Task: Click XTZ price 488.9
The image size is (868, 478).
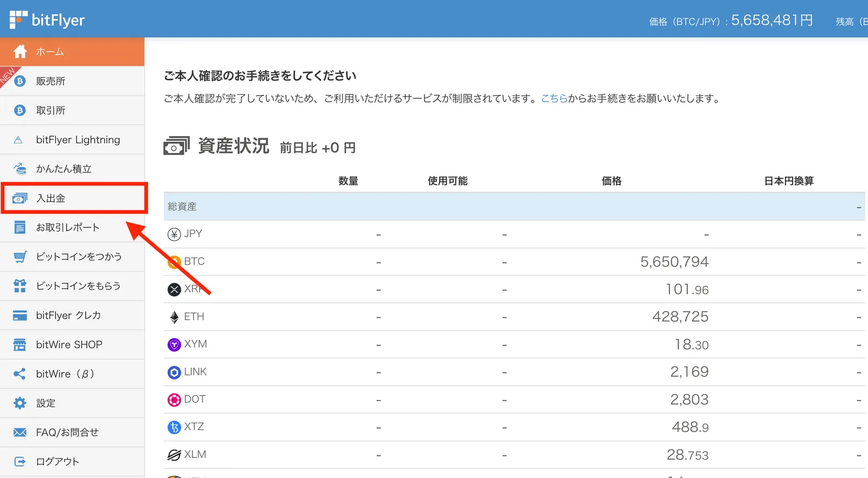Action: [691, 428]
